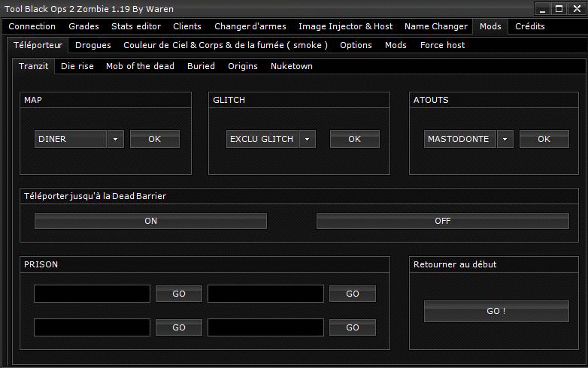
Task: Click GO beside top-left PRISON field
Action: click(x=179, y=294)
